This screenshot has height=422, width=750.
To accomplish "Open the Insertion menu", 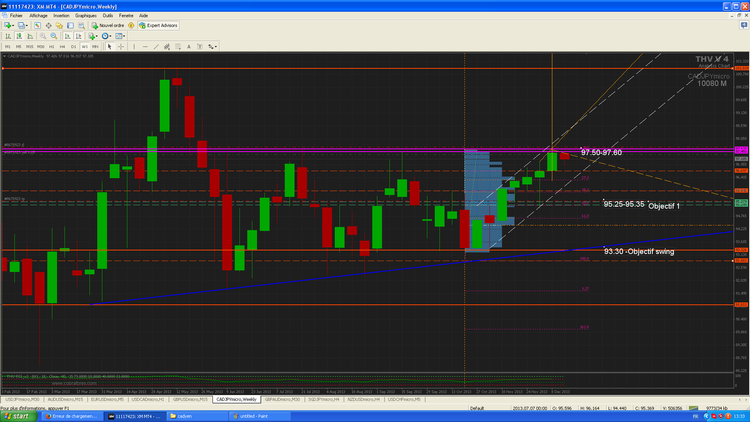I will click(61, 16).
